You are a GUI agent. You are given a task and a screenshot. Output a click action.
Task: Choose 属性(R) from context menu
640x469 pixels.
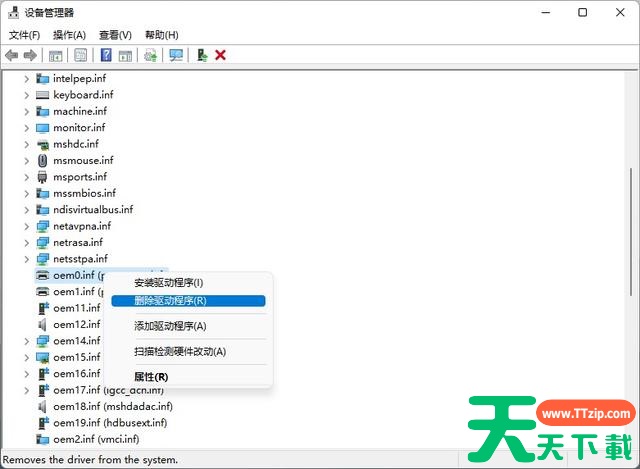click(188, 377)
